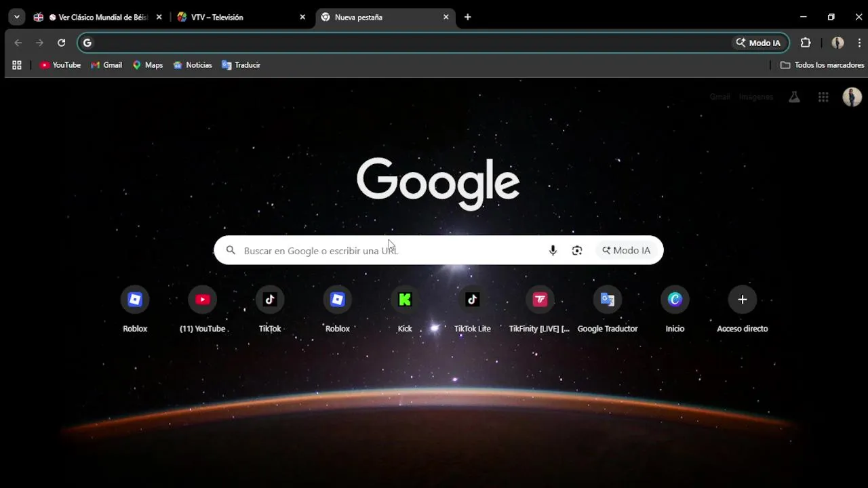868x488 pixels.
Task: Close the VTV – Televisión tab
Action: click(302, 17)
